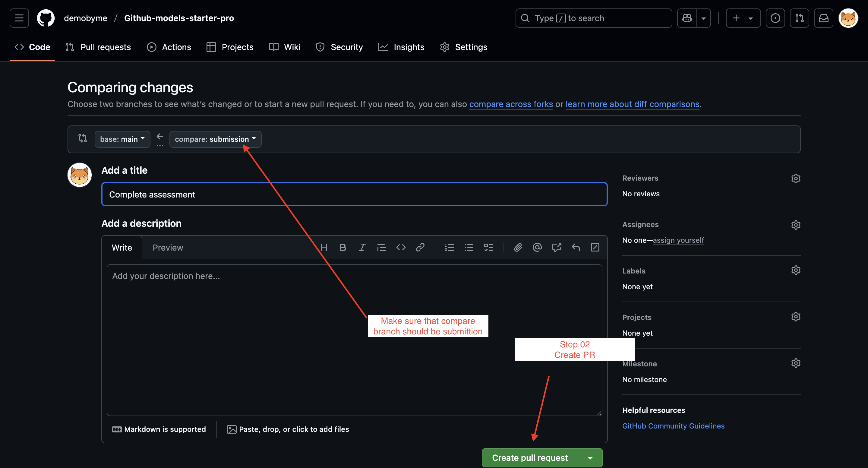The width and height of the screenshot is (868, 468).
Task: Switch to the Pull requests tab
Action: [98, 47]
